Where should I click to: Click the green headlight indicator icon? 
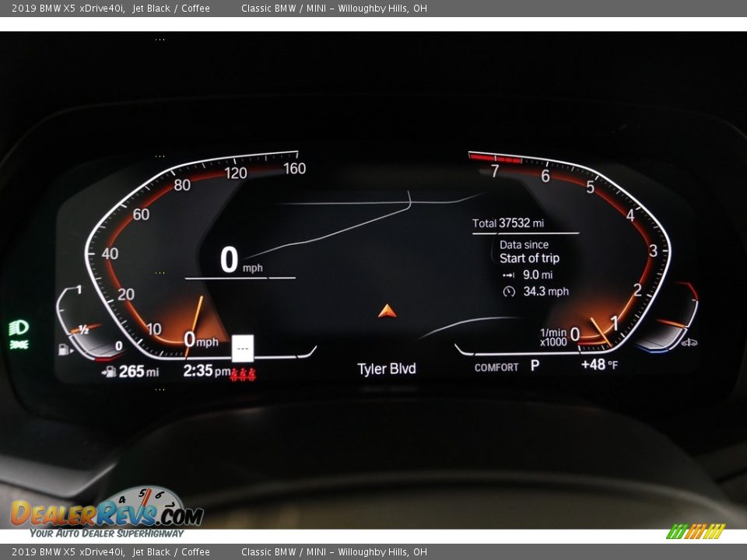(x=19, y=327)
